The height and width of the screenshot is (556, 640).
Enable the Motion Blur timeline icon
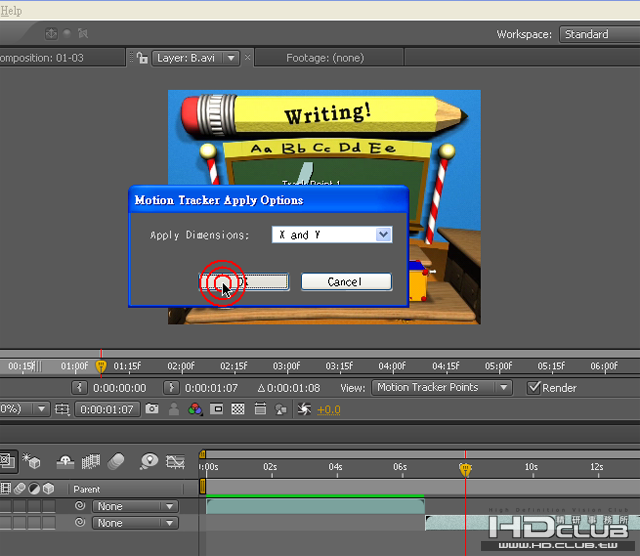(116, 462)
